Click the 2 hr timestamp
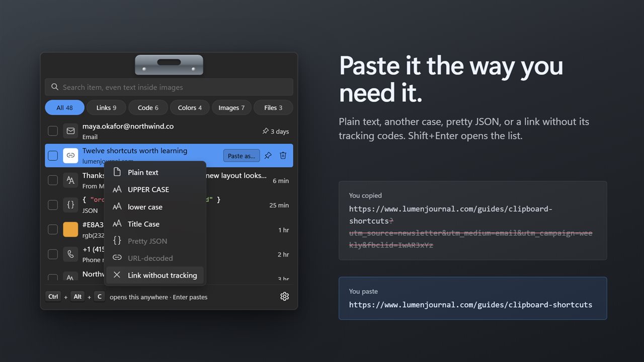 tap(283, 254)
